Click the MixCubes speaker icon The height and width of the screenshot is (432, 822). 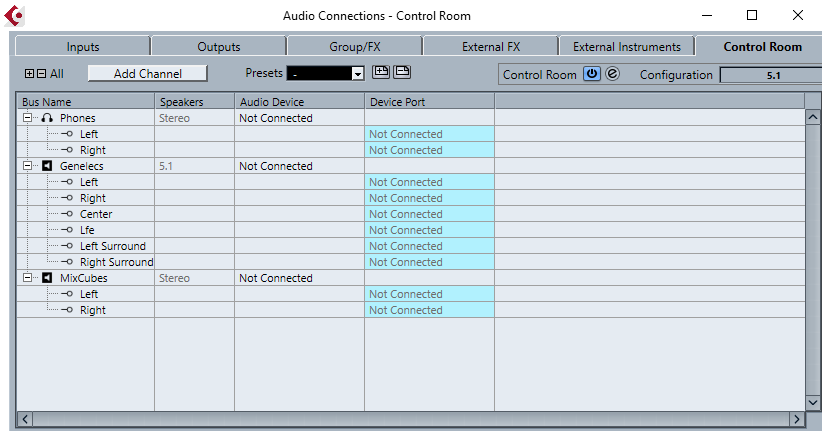tap(47, 278)
